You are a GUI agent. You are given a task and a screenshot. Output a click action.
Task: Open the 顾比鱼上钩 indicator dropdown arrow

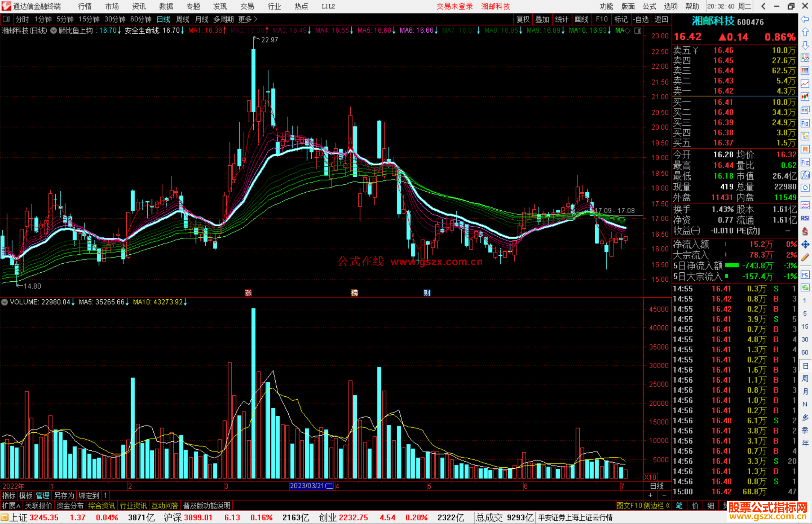point(54,31)
